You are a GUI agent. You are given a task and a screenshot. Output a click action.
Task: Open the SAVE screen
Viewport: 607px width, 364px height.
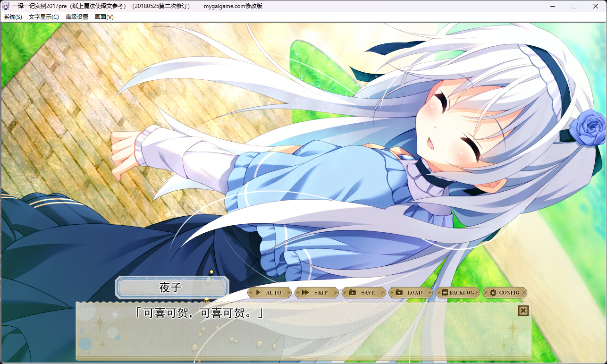[x=363, y=293]
